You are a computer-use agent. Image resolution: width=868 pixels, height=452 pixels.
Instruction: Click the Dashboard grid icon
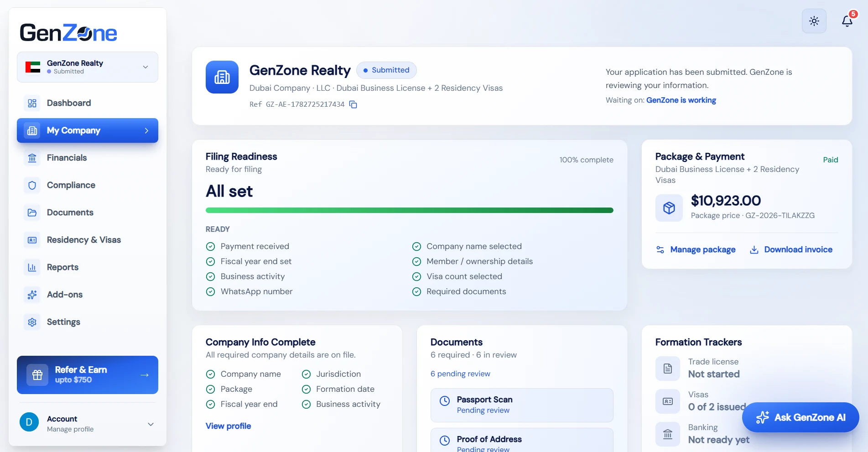(32, 103)
